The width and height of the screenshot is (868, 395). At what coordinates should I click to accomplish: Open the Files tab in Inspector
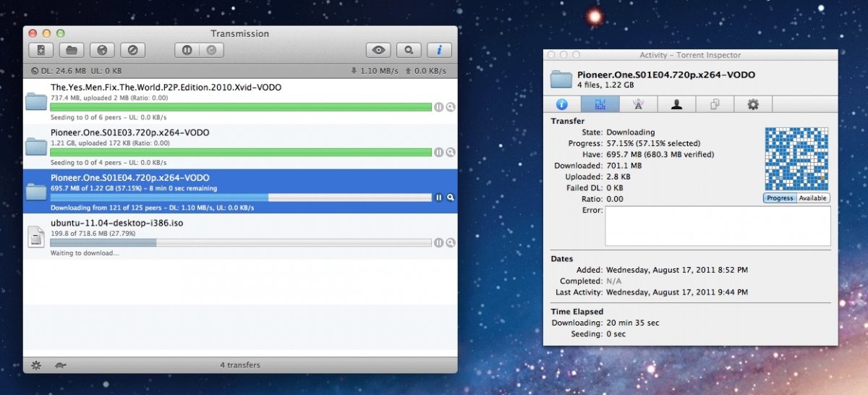(x=715, y=104)
